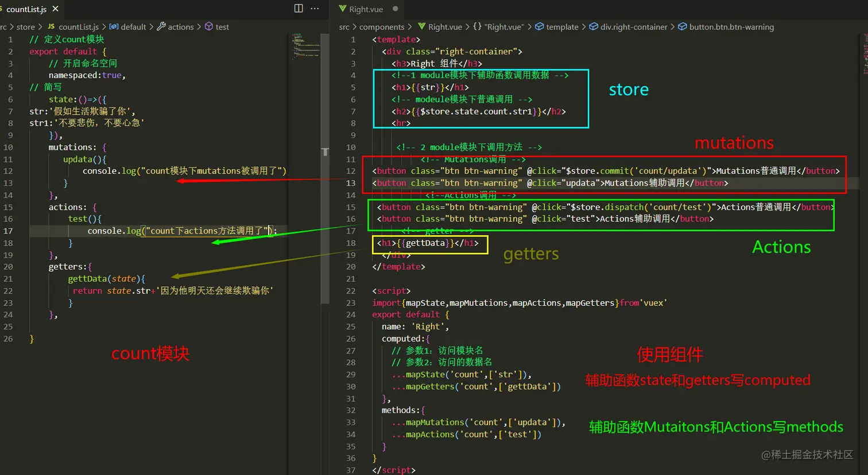Click '<h3>Right 组件</h3>' in Right.vue

click(x=437, y=63)
